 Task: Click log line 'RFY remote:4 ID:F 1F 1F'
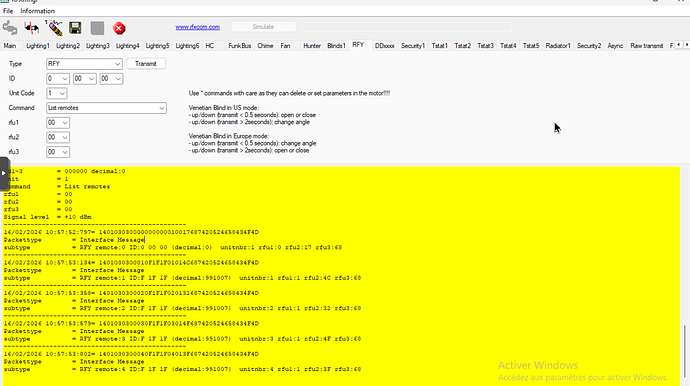click(182, 369)
